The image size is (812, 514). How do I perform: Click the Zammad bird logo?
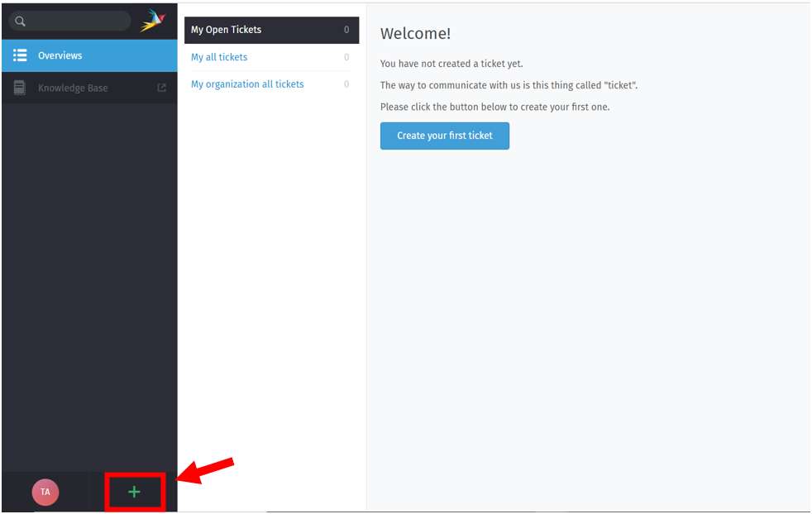(x=153, y=21)
